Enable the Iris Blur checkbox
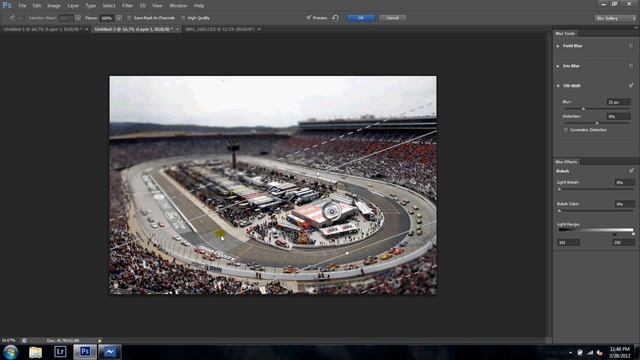 (631, 66)
